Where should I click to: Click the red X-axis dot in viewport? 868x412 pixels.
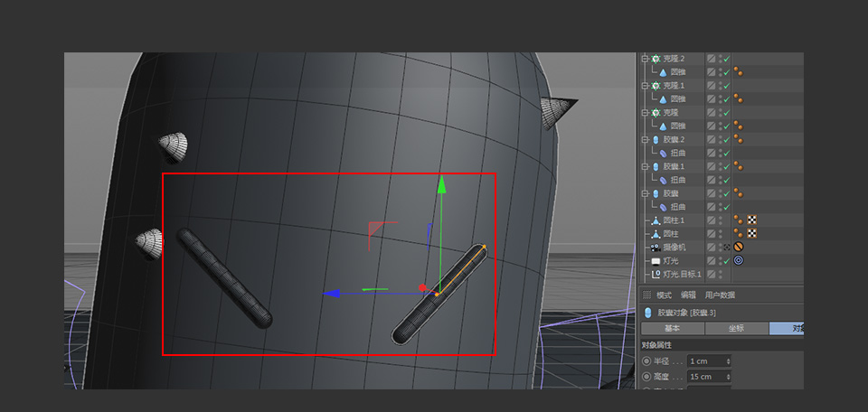pyautogui.click(x=422, y=287)
